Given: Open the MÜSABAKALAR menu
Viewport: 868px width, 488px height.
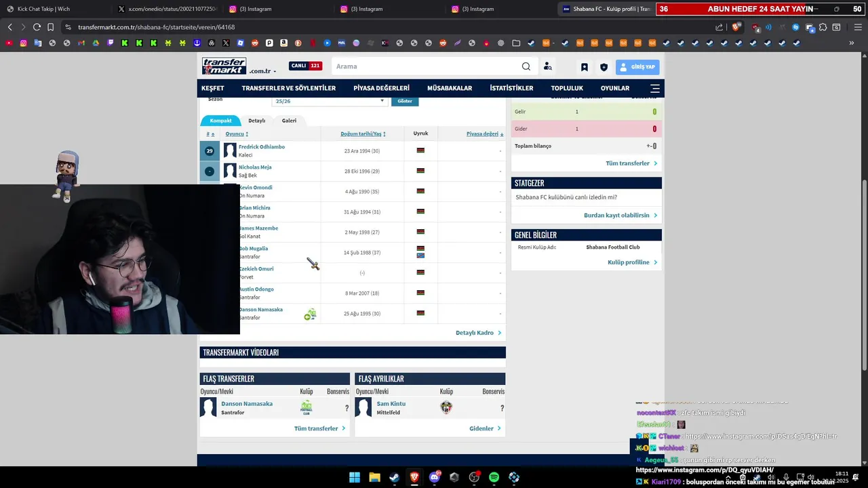Looking at the screenshot, I should pos(450,88).
